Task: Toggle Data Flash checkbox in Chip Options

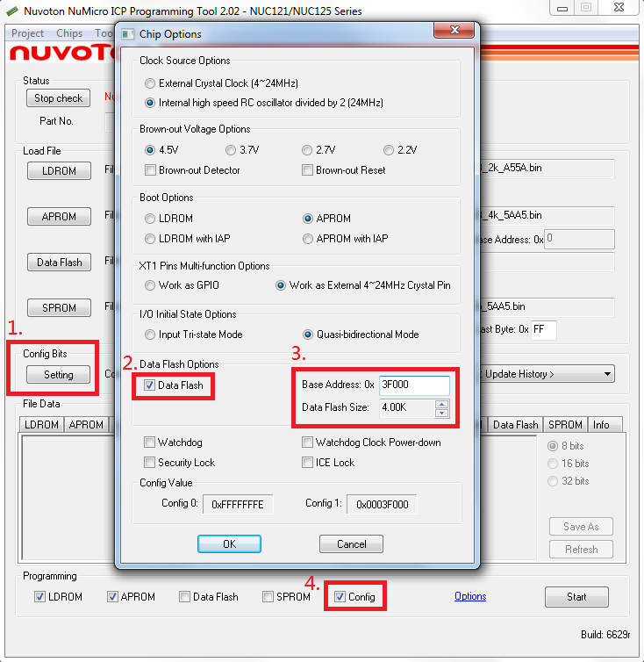Action: point(149,385)
